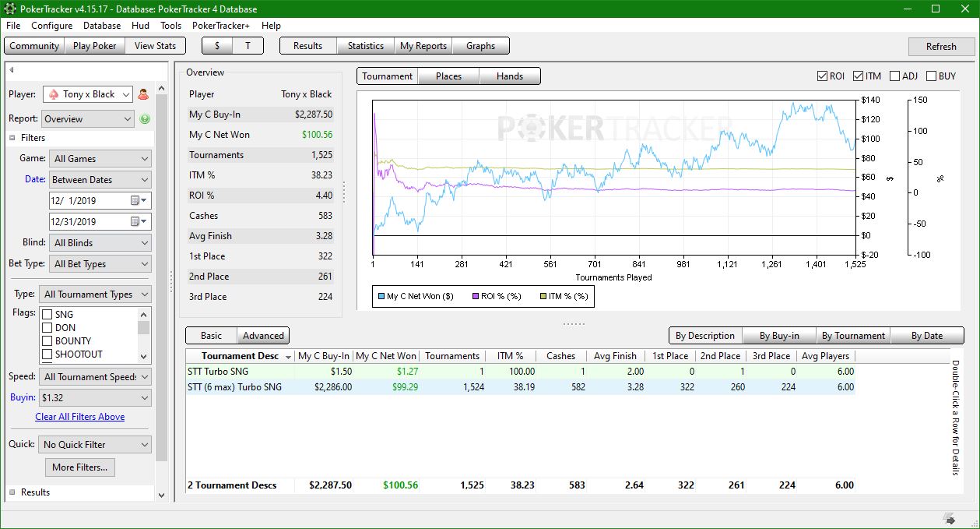Sort by the Avg Finish column header
The width and height of the screenshot is (980, 529).
click(x=615, y=356)
